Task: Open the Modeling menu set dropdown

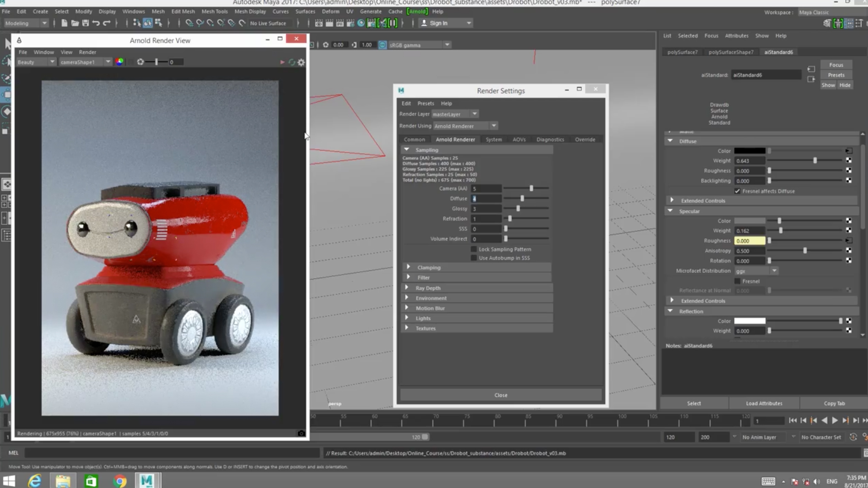Action: tap(26, 23)
